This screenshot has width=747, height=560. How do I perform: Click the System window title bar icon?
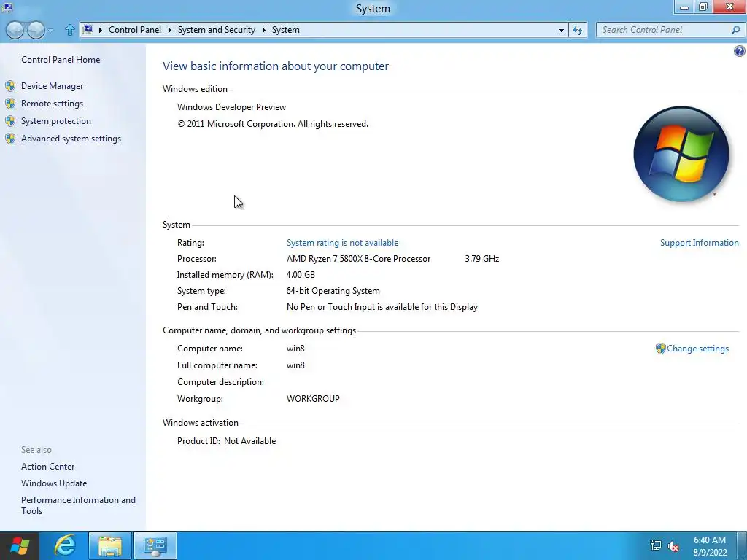(x=7, y=7)
